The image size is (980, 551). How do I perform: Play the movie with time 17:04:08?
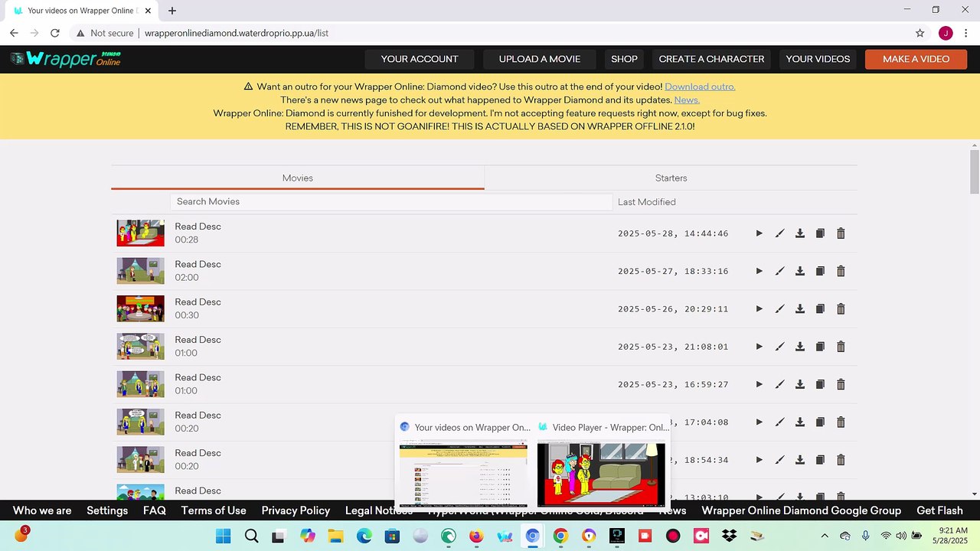[759, 422]
